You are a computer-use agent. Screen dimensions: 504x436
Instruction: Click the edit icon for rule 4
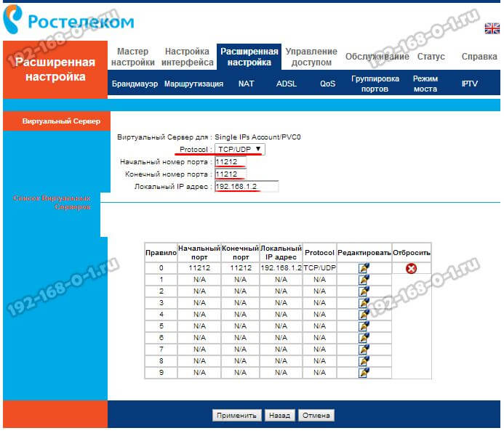pyautogui.click(x=364, y=315)
